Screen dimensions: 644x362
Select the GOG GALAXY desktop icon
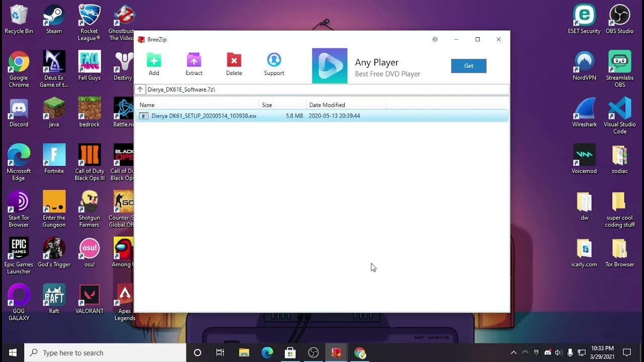pyautogui.click(x=19, y=303)
